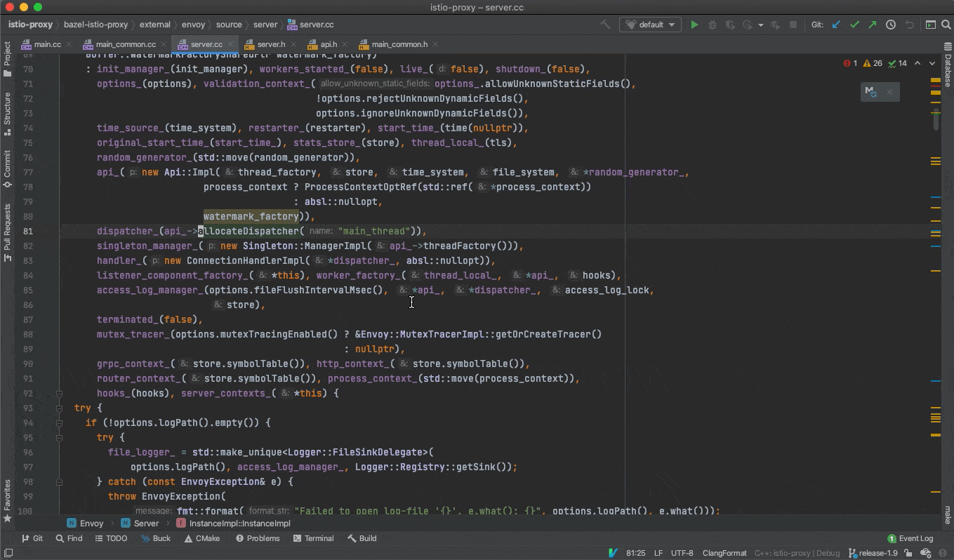The width and height of the screenshot is (954, 560).
Task: Open the default run configuration dropdown
Action: [x=650, y=25]
